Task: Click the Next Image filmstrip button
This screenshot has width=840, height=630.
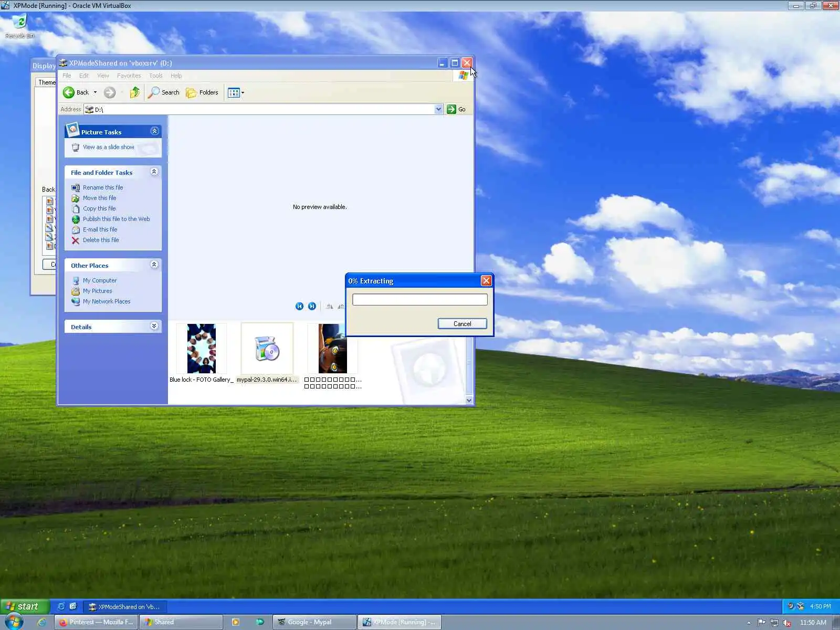Action: 312,306
